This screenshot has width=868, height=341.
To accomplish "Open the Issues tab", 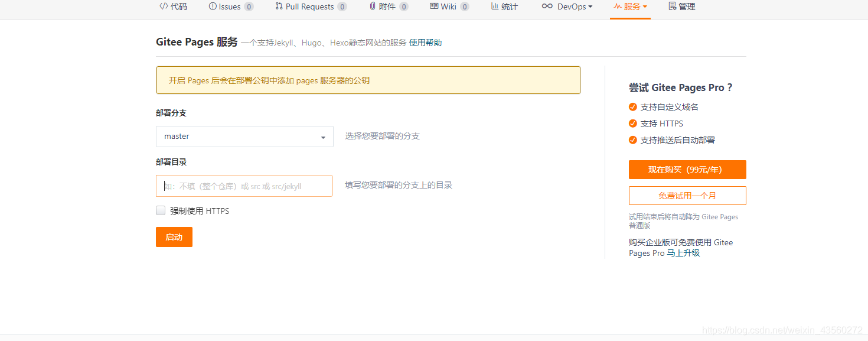I will click(x=231, y=7).
